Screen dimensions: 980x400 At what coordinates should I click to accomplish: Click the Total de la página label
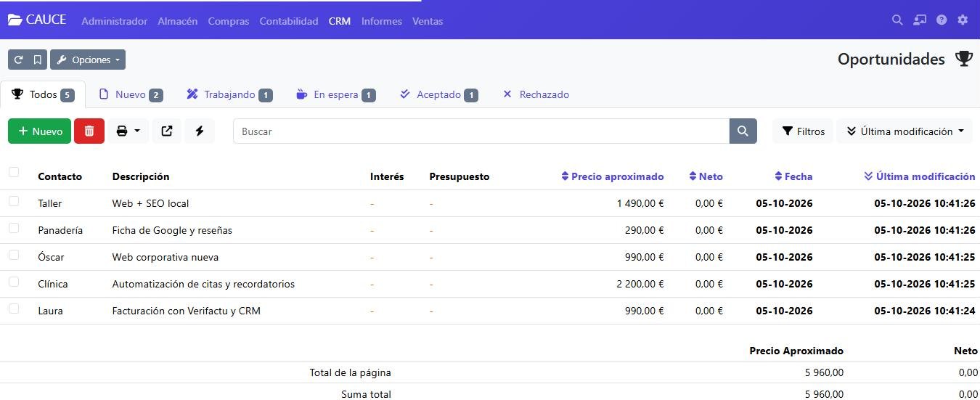(x=350, y=372)
